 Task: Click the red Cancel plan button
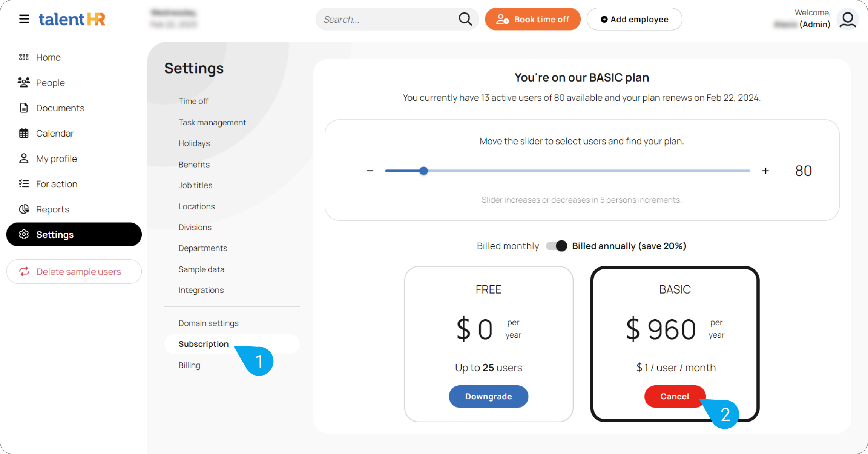(x=675, y=396)
